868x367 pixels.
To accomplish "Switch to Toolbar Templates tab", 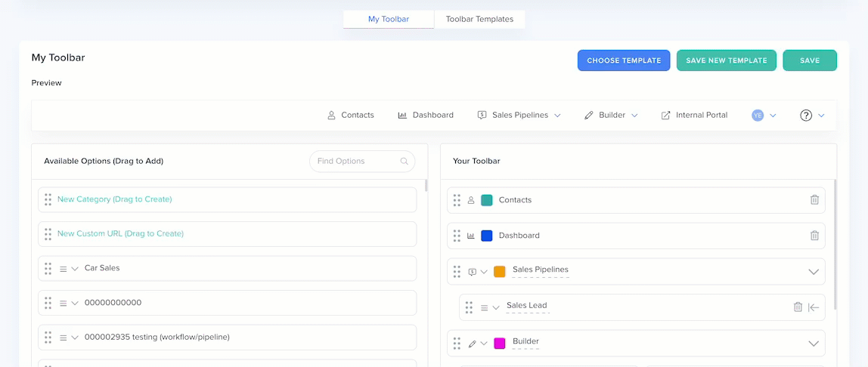I will [479, 19].
